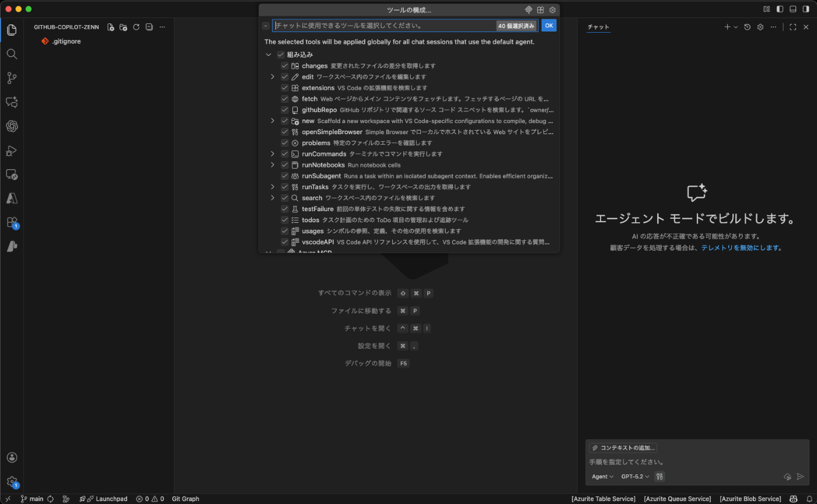Send the chat message with arrow icon
The width and height of the screenshot is (817, 504).
pyautogui.click(x=800, y=477)
